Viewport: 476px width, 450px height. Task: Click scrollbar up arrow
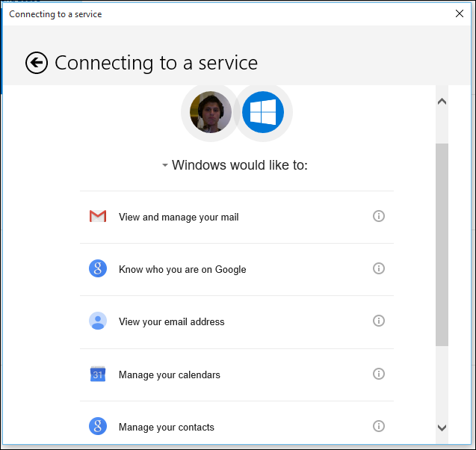coord(442,102)
